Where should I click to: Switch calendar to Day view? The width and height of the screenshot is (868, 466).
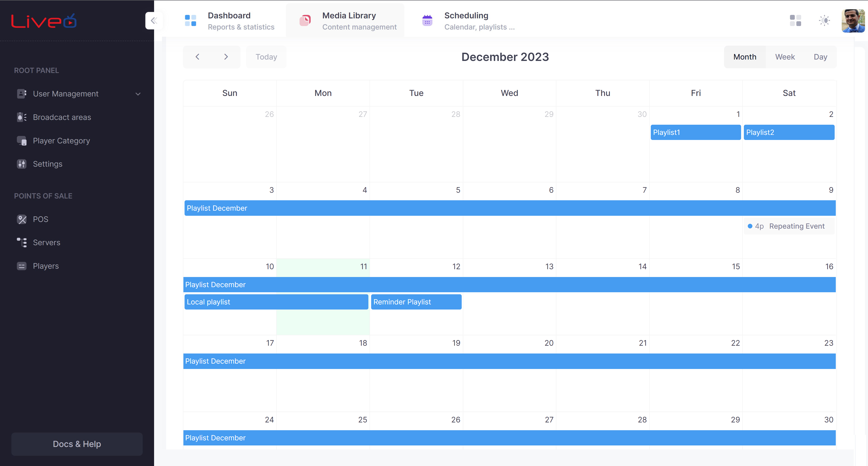click(x=820, y=57)
